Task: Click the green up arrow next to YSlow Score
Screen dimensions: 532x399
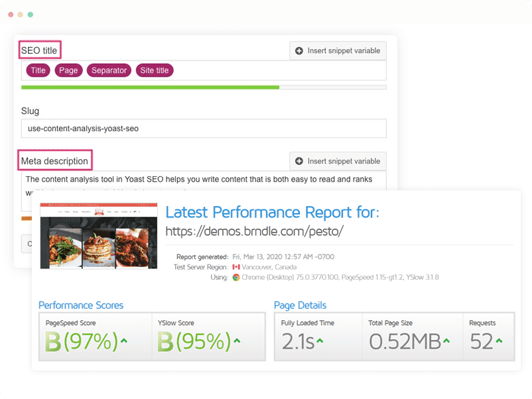Action: coord(237,341)
